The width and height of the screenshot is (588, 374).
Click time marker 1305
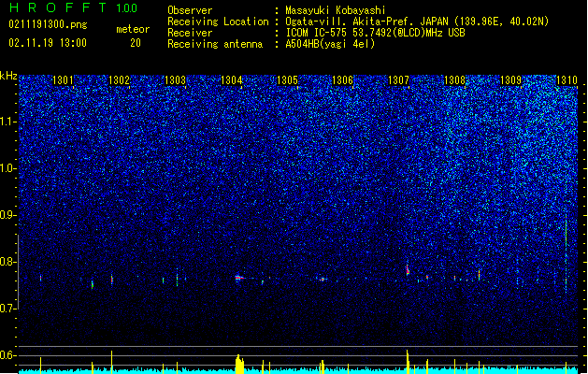coord(287,79)
